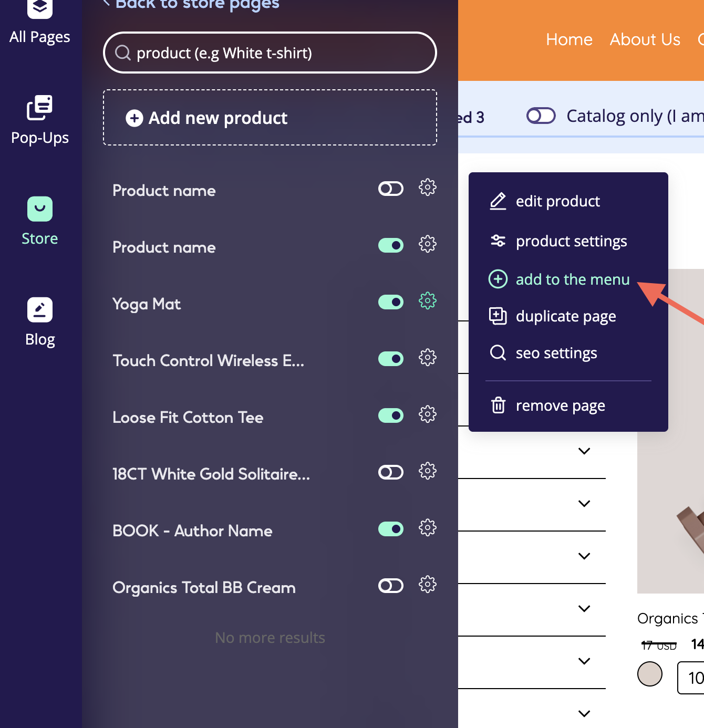Click the pencil icon next to edit product
This screenshot has height=728, width=704.
[x=498, y=201]
